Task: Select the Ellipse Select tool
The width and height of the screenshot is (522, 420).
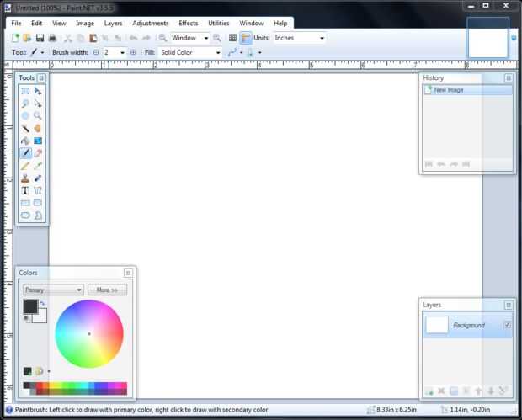Action: point(25,116)
